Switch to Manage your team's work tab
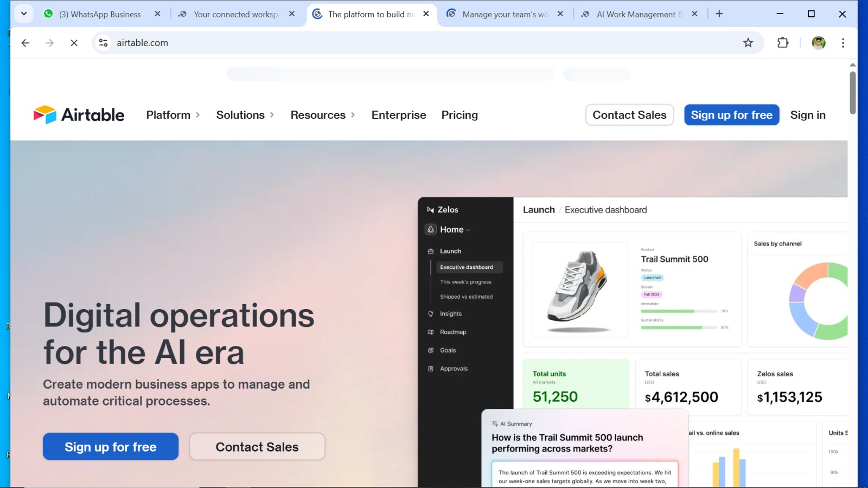Screen dimensions: 868x488 (x=504, y=14)
